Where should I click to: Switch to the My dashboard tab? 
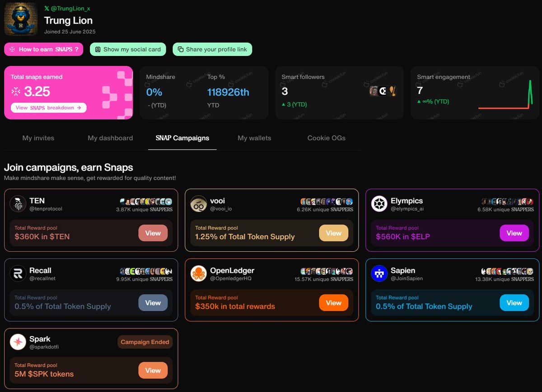[110, 138]
